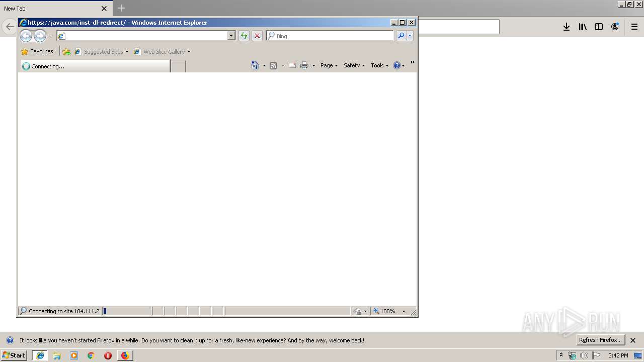Open the Favorites center
The height and width of the screenshot is (362, 644).
[37, 51]
